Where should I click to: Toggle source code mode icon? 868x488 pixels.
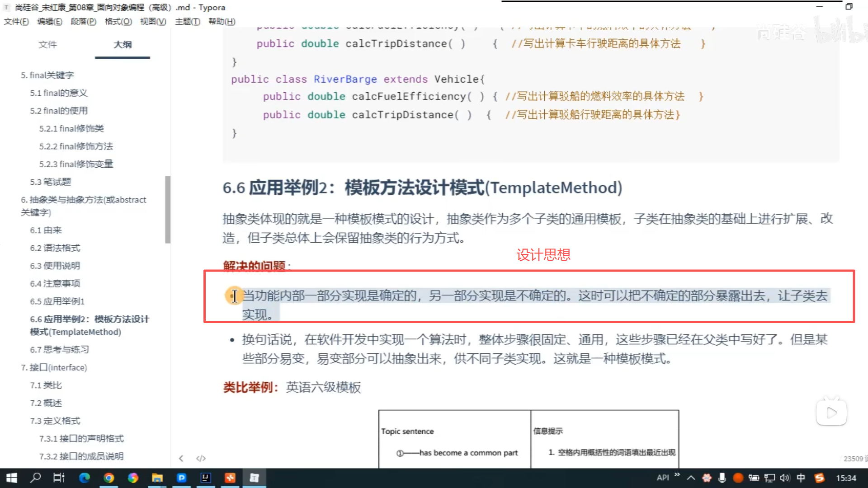[x=201, y=458]
